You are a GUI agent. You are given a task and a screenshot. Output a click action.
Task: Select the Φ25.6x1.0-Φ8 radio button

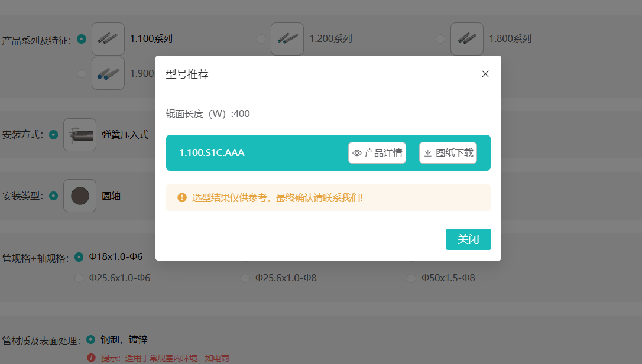[245, 278]
